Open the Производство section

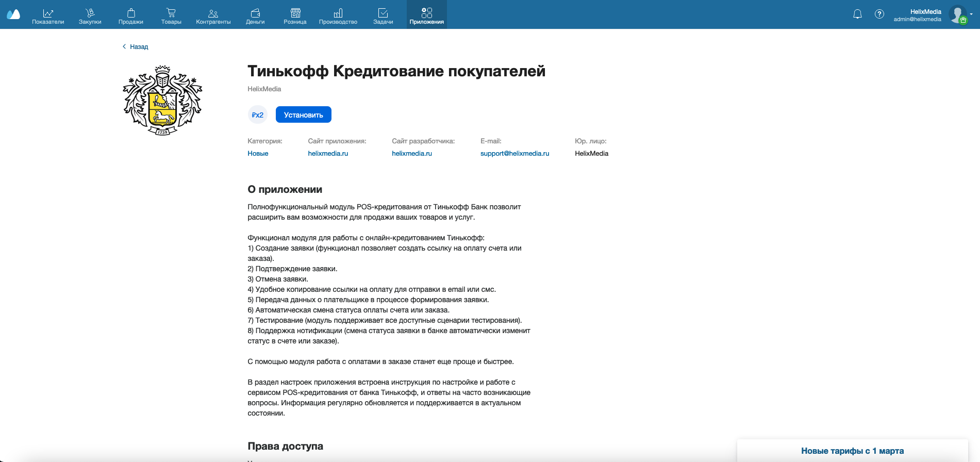point(338,16)
